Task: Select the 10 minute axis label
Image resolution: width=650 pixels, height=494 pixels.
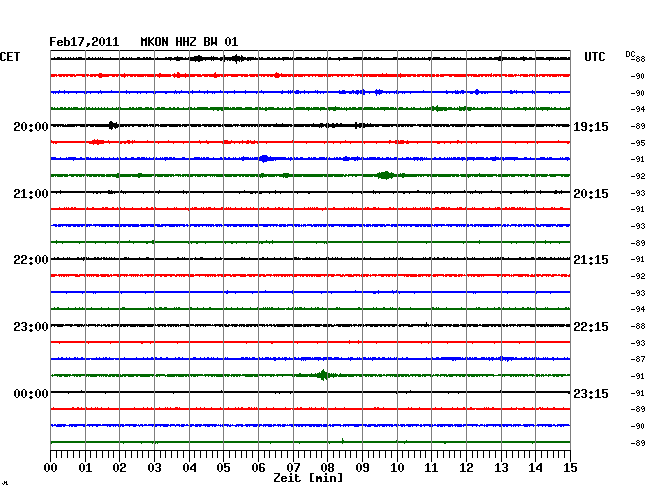Action: coord(397,467)
